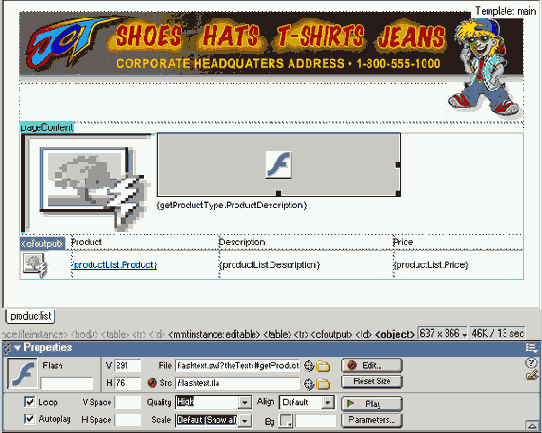Toggle the Autoplay checkbox
Image resolution: width=542 pixels, height=433 pixels.
(x=30, y=419)
